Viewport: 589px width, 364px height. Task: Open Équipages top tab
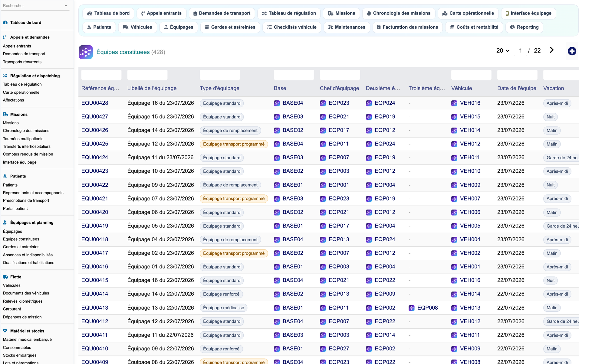click(x=179, y=27)
